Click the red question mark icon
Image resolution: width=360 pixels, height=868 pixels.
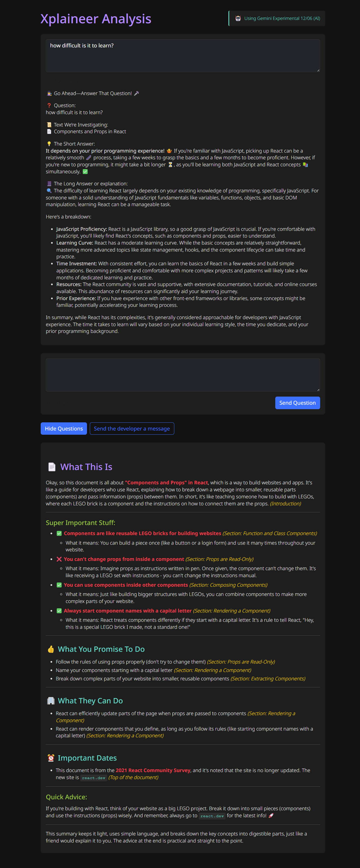[49, 105]
